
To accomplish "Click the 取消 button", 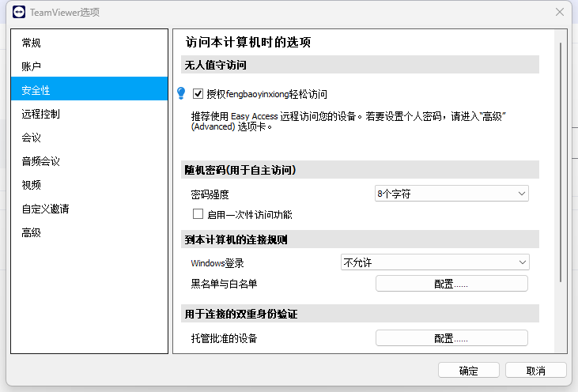I will [535, 370].
